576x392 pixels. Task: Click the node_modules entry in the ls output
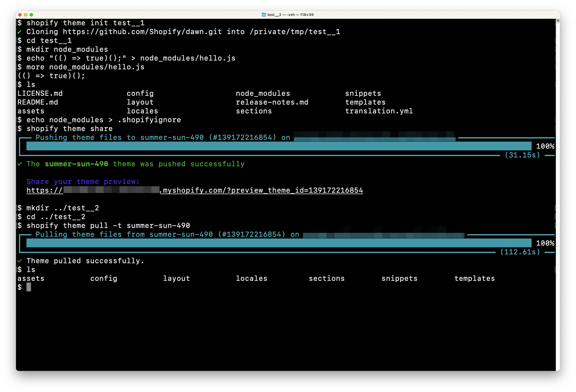click(x=263, y=93)
